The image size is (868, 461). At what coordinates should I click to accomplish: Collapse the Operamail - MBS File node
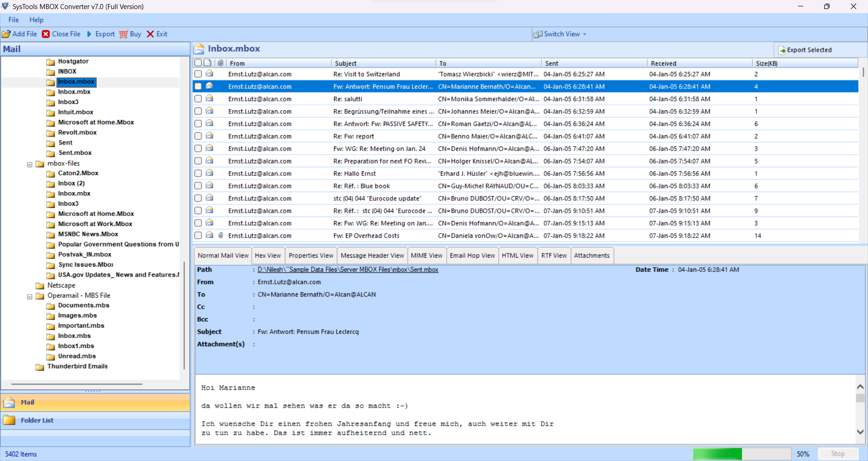tap(30, 296)
